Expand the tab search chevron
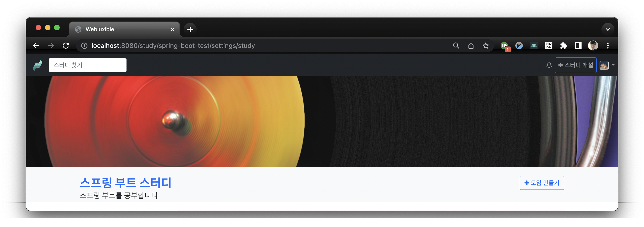644x227 pixels. click(x=608, y=29)
